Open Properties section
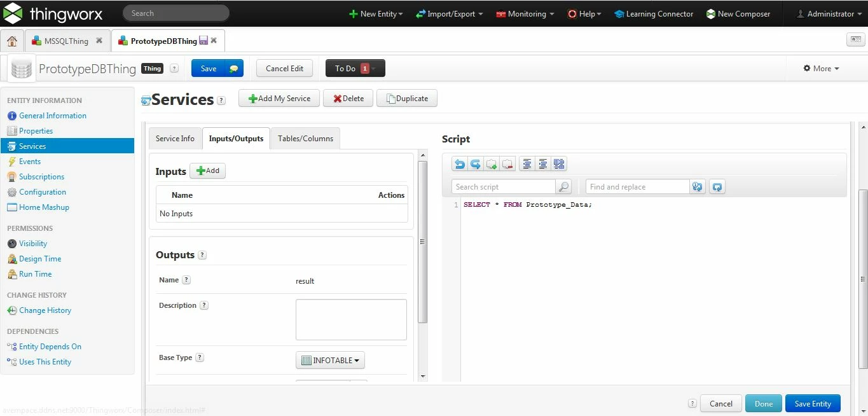The width and height of the screenshot is (868, 416). coord(36,131)
